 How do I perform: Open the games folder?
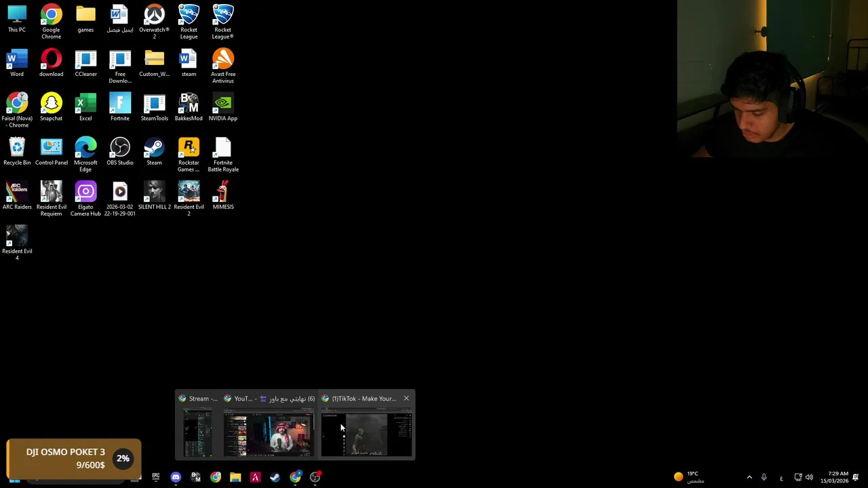[85, 19]
